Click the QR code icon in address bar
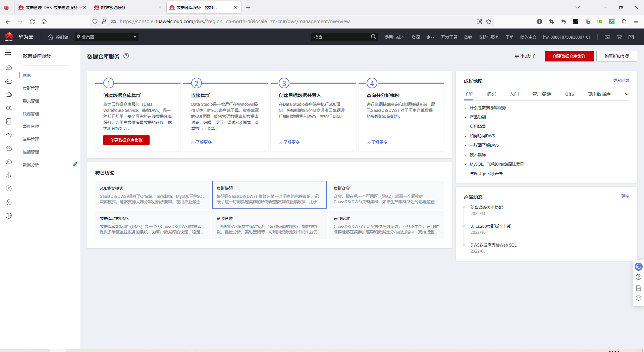This screenshot has height=352, width=644. click(479, 21)
